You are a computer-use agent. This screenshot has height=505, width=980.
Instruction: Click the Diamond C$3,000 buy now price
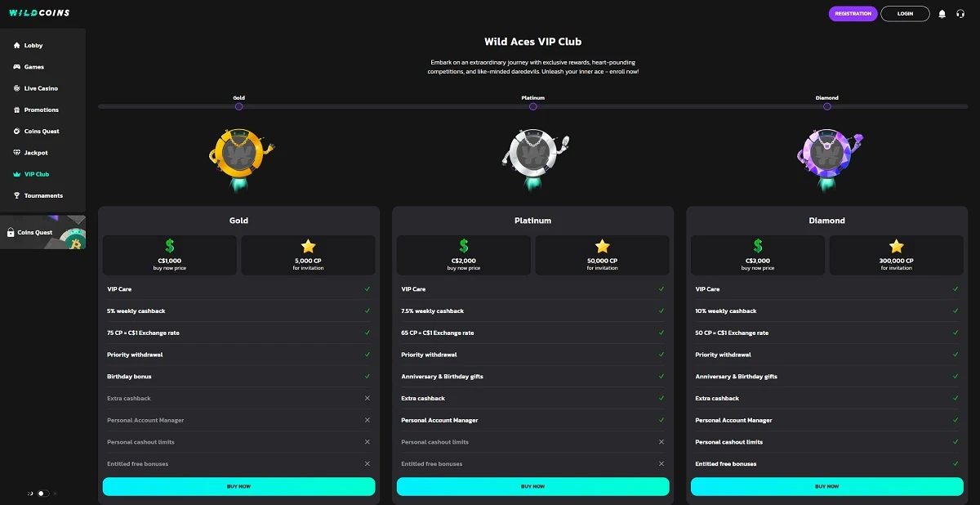click(x=758, y=255)
